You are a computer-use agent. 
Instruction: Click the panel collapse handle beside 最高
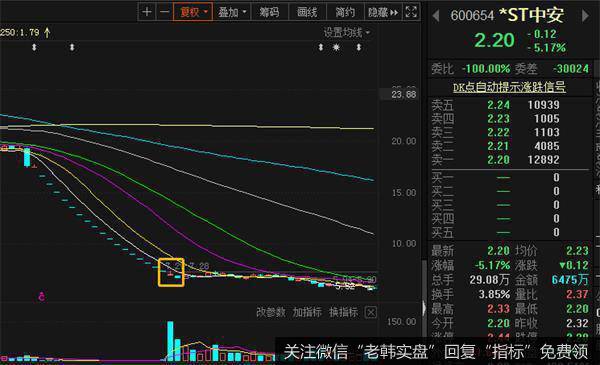pyautogui.click(x=424, y=308)
